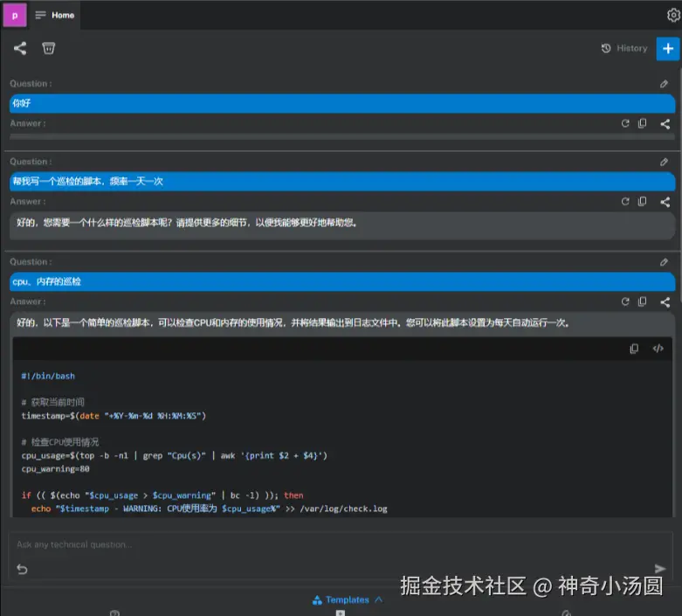Copy the answer to 你好
The image size is (682, 616).
(x=642, y=123)
